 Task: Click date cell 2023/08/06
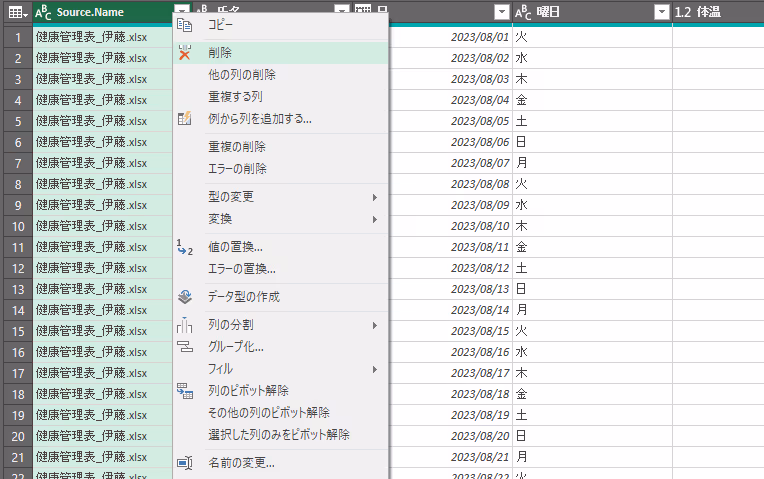pyautogui.click(x=479, y=142)
